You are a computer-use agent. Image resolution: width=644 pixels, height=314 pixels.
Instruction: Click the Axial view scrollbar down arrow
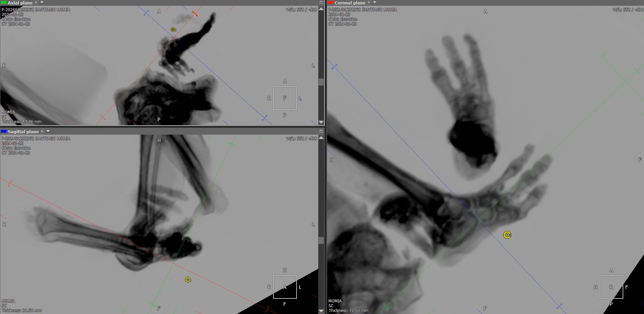(x=321, y=122)
